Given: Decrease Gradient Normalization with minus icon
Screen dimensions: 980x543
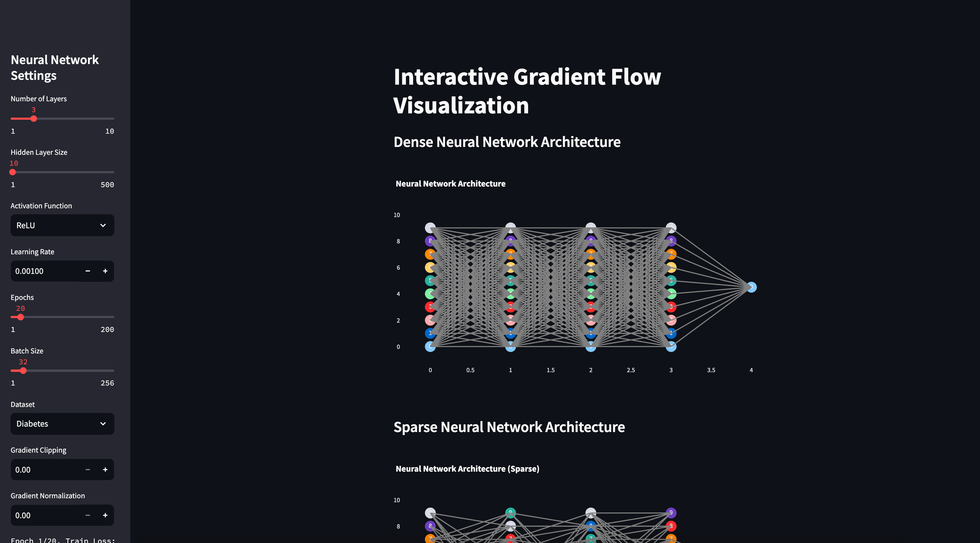Looking at the screenshot, I should (x=87, y=515).
